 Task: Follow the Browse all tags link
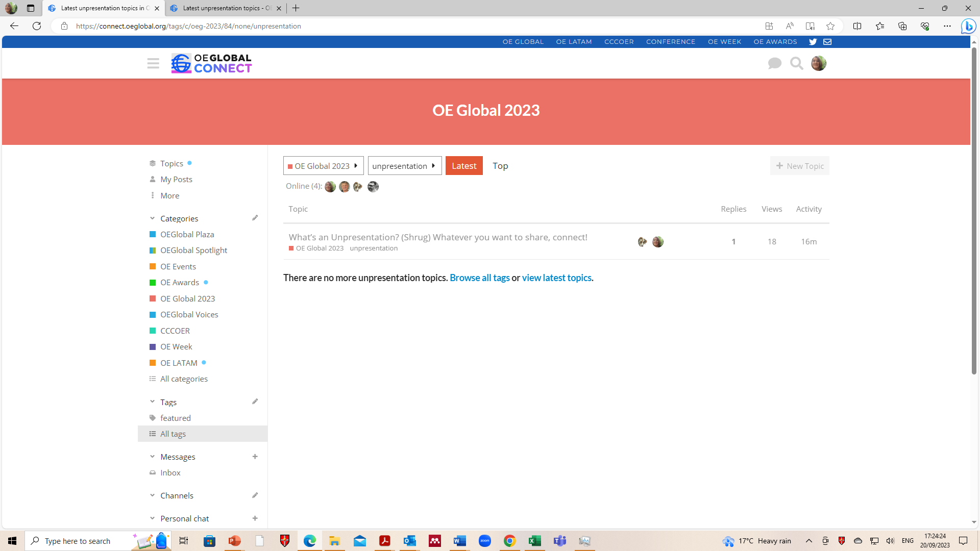point(480,278)
